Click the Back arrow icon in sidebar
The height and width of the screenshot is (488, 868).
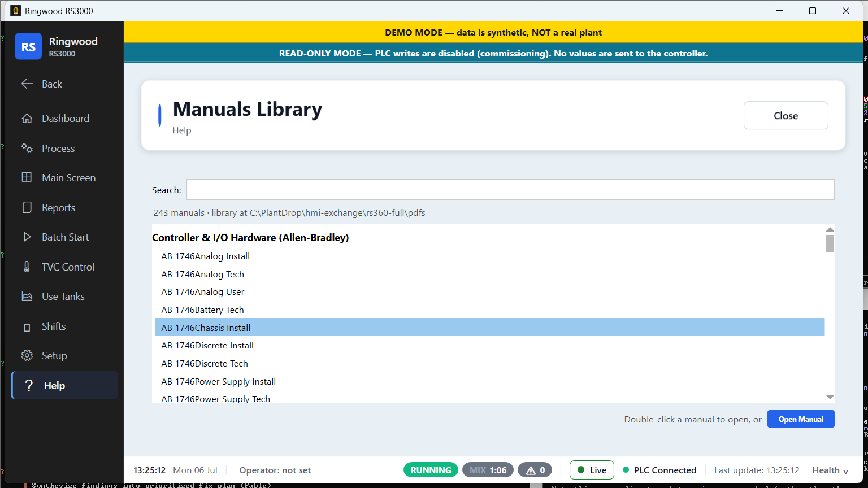(27, 84)
